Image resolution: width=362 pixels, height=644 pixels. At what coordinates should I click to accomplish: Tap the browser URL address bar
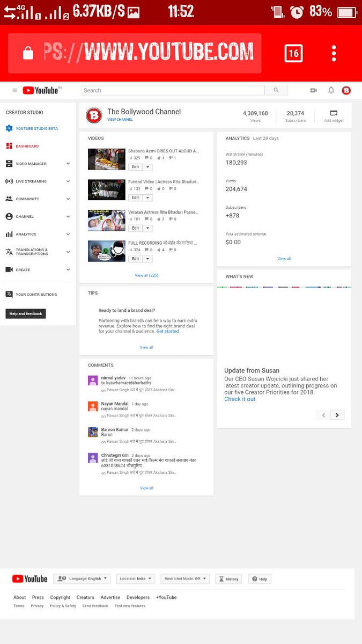(135, 53)
